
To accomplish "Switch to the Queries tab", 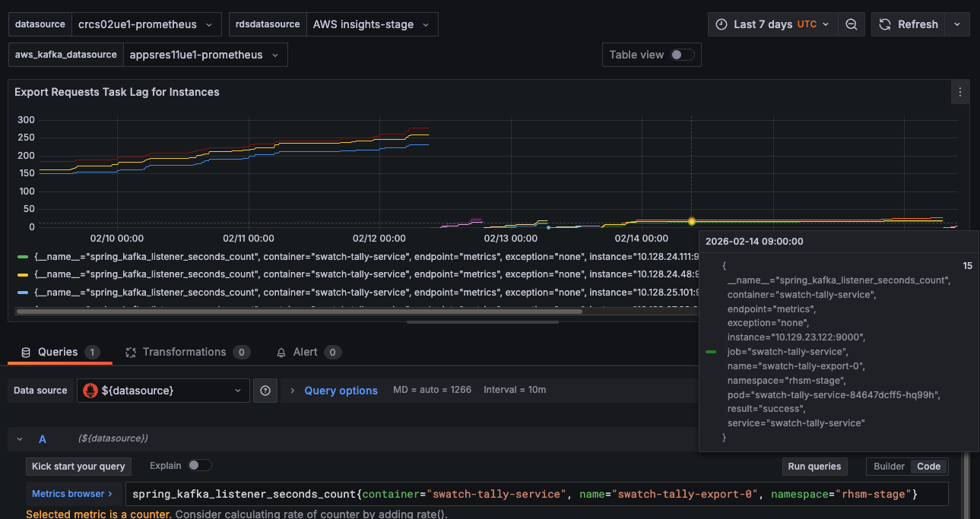I will 58,353.
